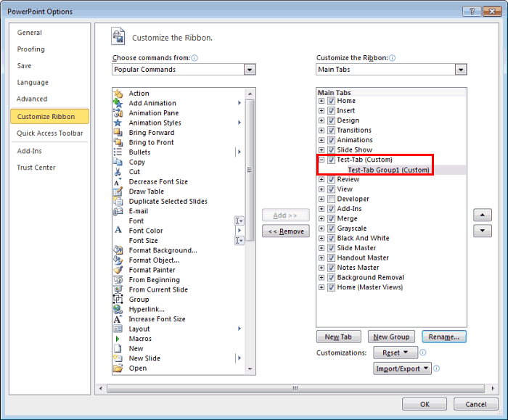The width and height of the screenshot is (508, 420).
Task: Click the Format Object icon
Action: pyautogui.click(x=118, y=260)
